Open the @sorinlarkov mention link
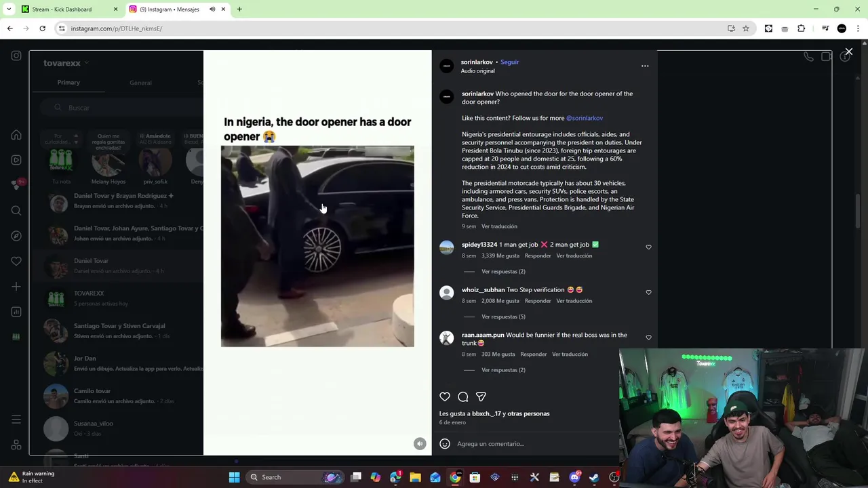868x488 pixels. [585, 118]
